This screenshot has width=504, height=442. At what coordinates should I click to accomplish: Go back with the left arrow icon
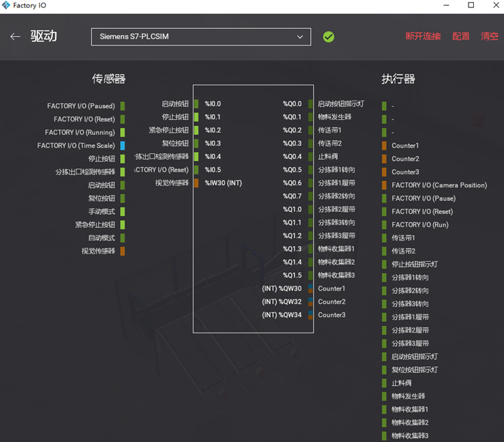point(15,37)
